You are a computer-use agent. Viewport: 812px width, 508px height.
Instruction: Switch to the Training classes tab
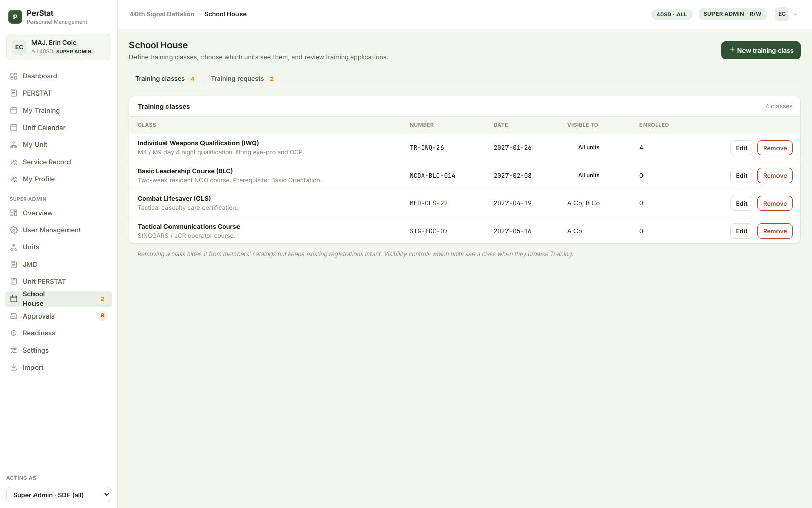pyautogui.click(x=166, y=79)
